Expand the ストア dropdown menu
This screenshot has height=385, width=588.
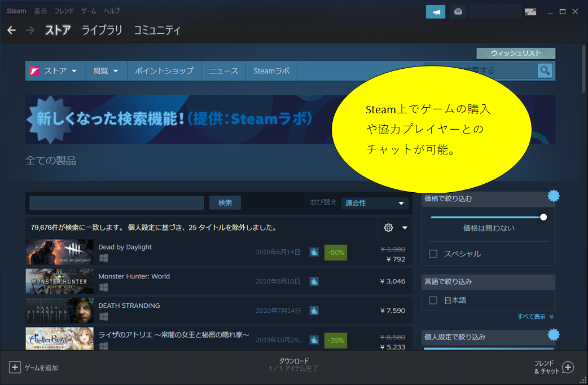pos(74,71)
